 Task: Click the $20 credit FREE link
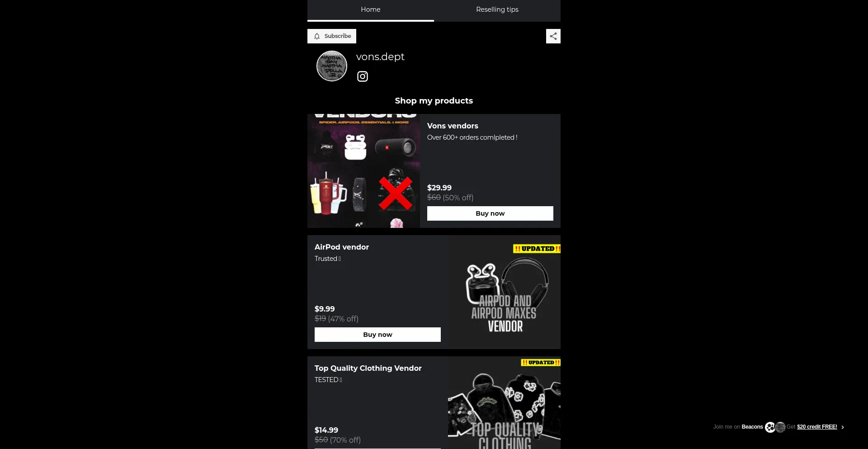817,427
